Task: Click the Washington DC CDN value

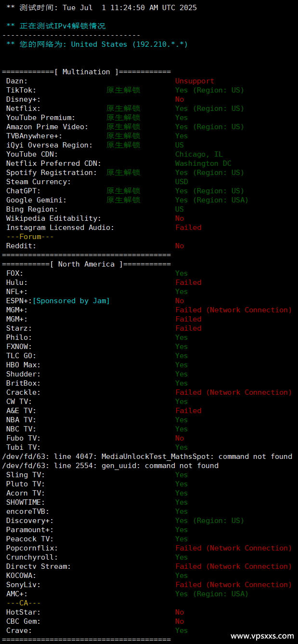Action: pos(203,163)
